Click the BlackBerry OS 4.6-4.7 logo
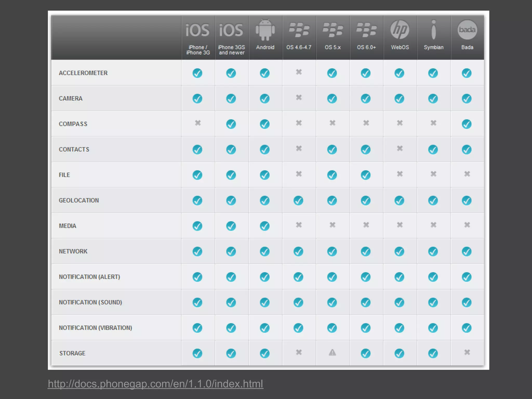This screenshot has width=532, height=399. point(299,30)
